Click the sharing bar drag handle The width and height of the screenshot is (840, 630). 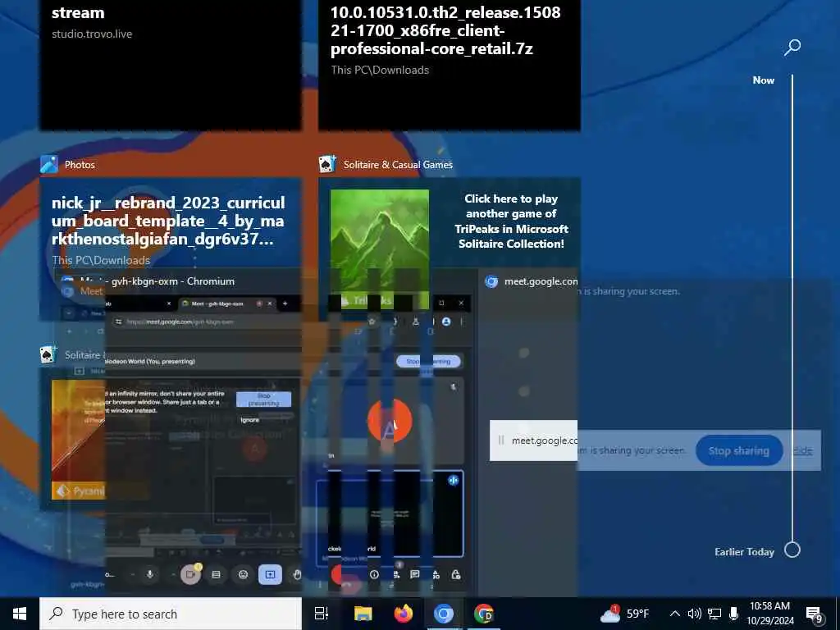[501, 441]
